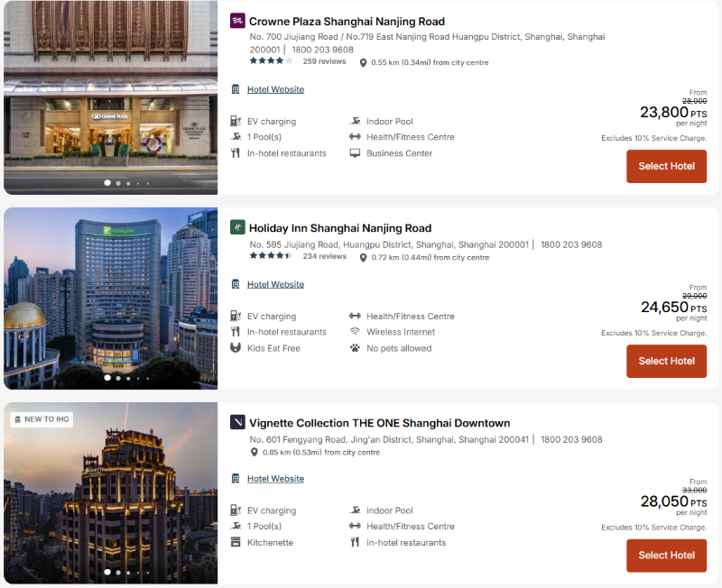Open Holiday Inn Hotel Website link
This screenshot has height=588, width=722.
click(x=275, y=284)
